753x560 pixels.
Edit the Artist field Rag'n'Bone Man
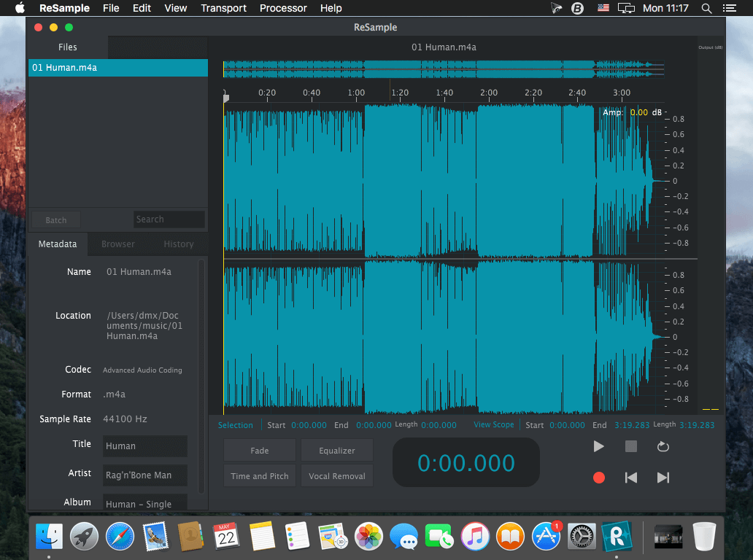[x=145, y=475]
